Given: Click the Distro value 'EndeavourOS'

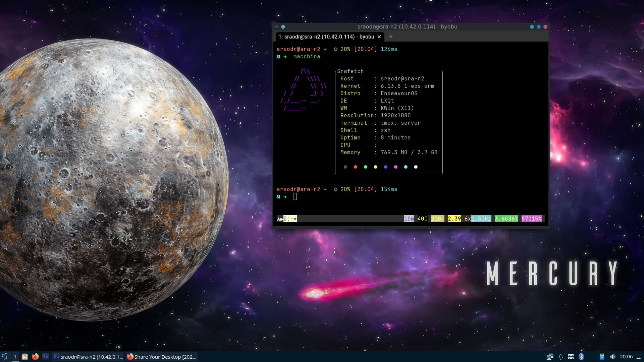Looking at the screenshot, I should tap(399, 94).
